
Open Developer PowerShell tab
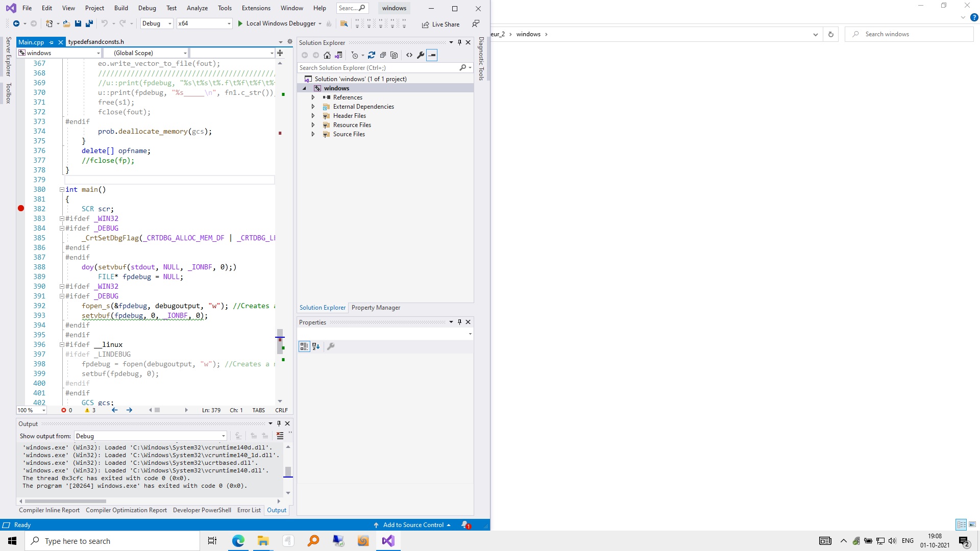pos(202,510)
